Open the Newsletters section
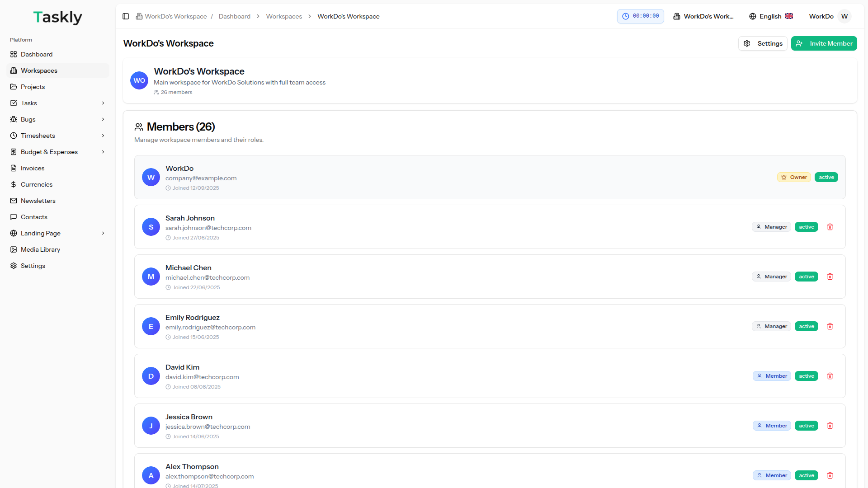 pos(38,201)
